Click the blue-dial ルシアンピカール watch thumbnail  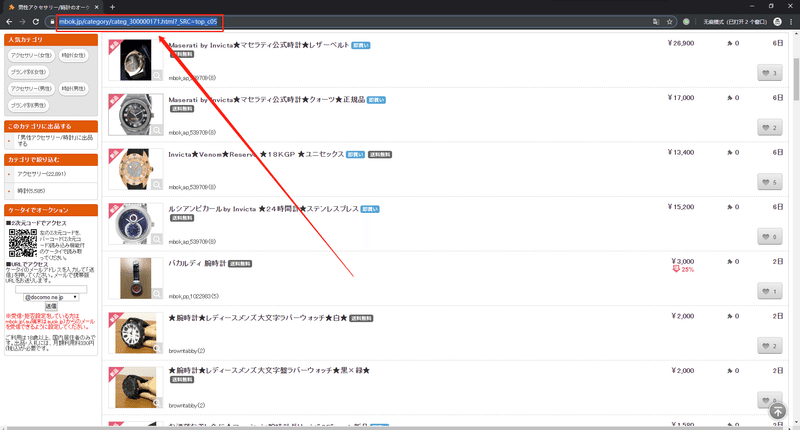tap(135, 223)
